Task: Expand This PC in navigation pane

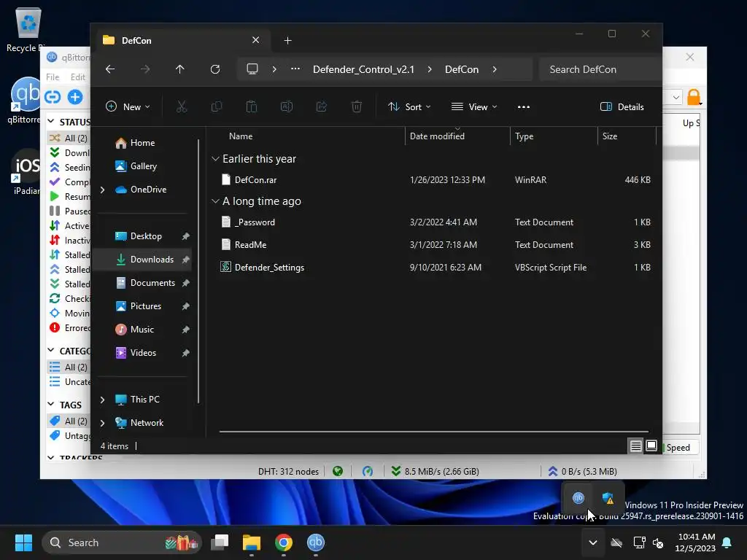Action: tap(102, 400)
